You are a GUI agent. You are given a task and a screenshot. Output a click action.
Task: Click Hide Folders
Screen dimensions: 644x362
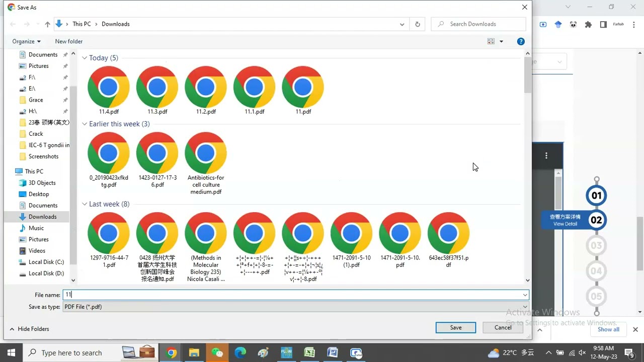[x=29, y=329]
